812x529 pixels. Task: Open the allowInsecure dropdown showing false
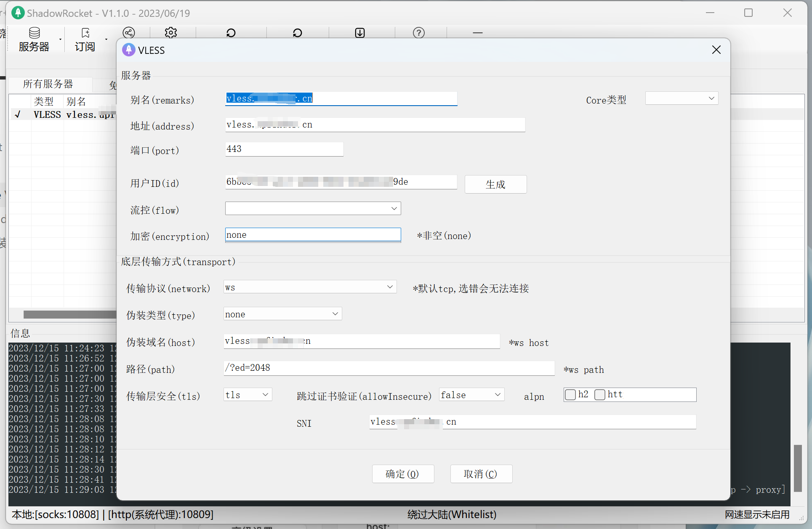pyautogui.click(x=472, y=395)
